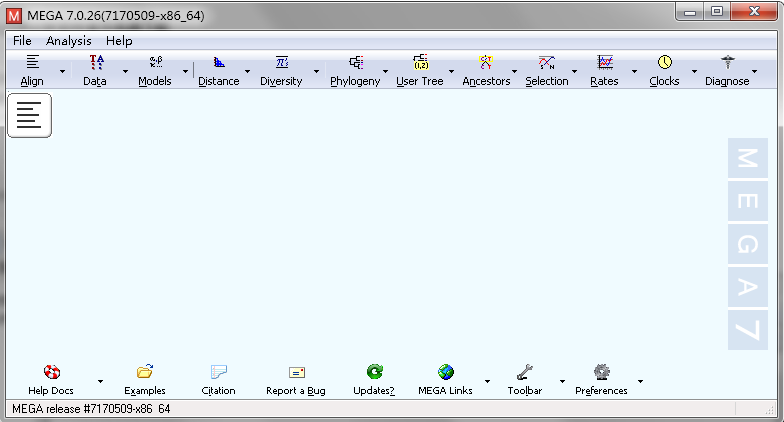
Task: Click the window resize grip in status bar
Action: (x=770, y=410)
